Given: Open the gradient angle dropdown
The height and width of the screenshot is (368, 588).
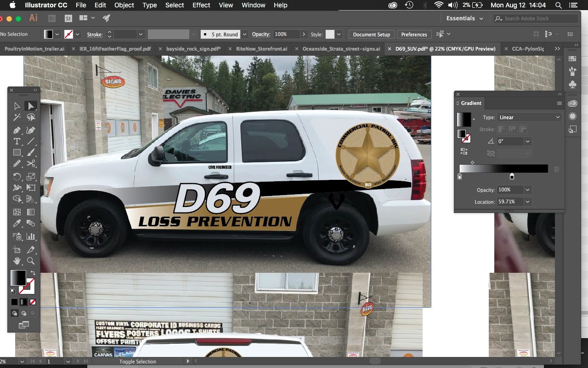Looking at the screenshot, I should [x=527, y=141].
